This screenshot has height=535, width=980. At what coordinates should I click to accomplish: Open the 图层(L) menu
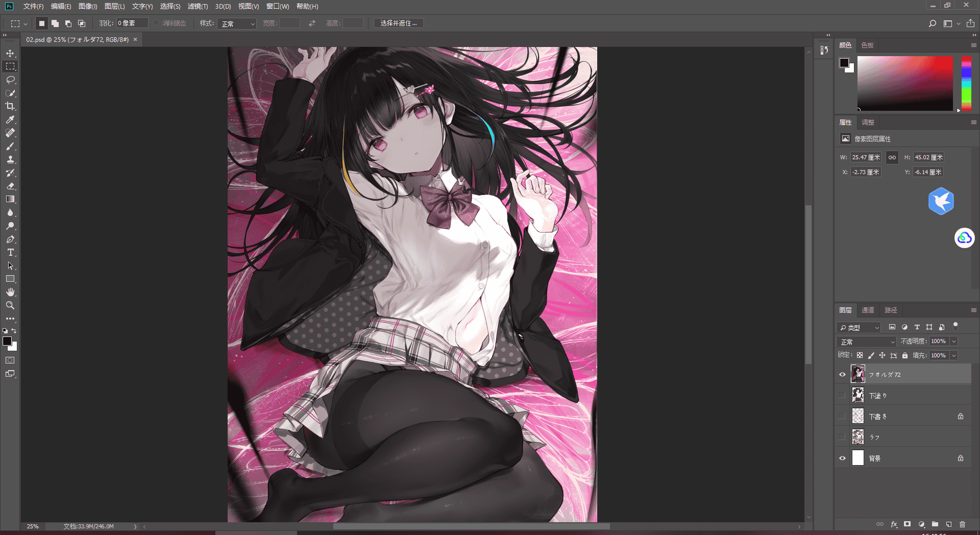pyautogui.click(x=114, y=6)
